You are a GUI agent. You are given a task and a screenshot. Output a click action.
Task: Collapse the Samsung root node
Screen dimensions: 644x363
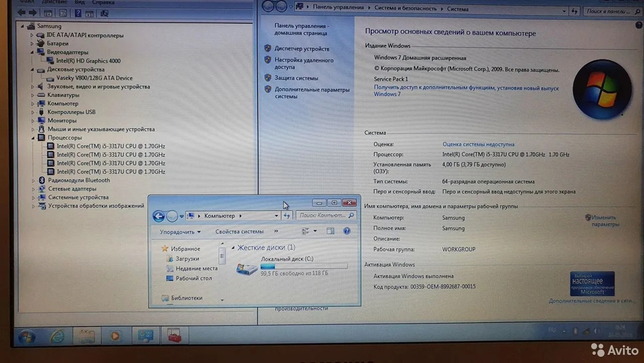click(x=22, y=26)
